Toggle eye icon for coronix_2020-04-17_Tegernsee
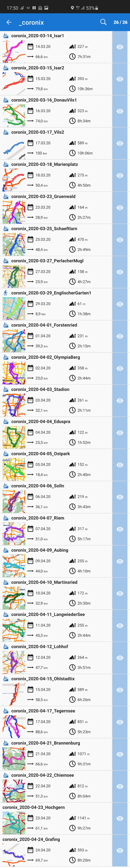Screen dimensions: 130x868 (120, 722)
